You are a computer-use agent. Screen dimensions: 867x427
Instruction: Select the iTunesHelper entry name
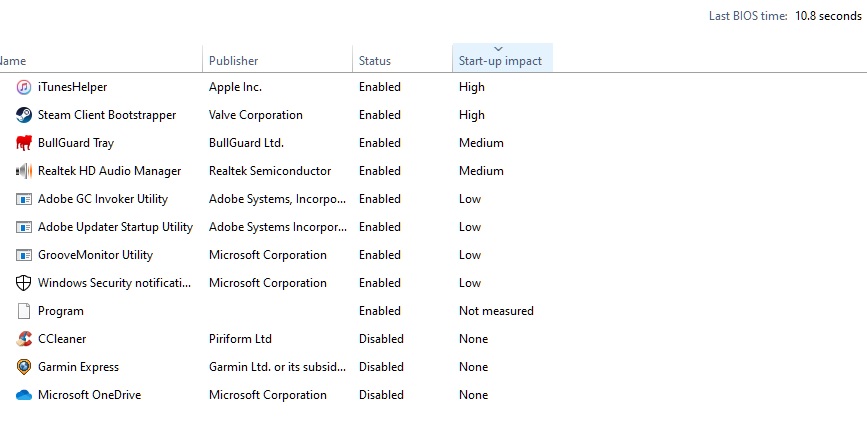pos(72,87)
